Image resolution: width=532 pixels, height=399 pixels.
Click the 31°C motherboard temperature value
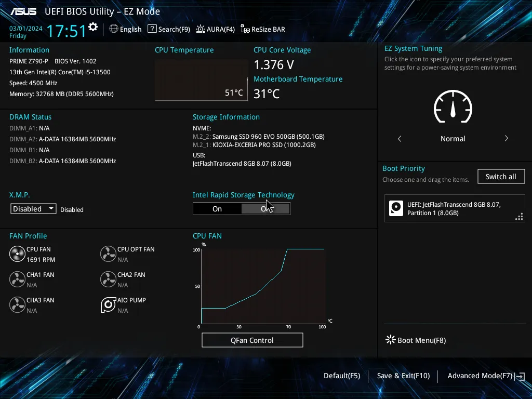click(x=267, y=94)
